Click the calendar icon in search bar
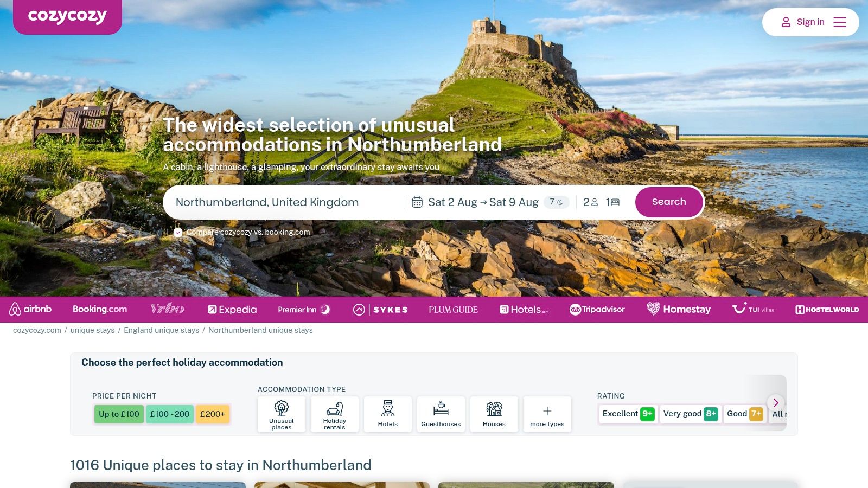This screenshot has height=488, width=868. tap(417, 202)
